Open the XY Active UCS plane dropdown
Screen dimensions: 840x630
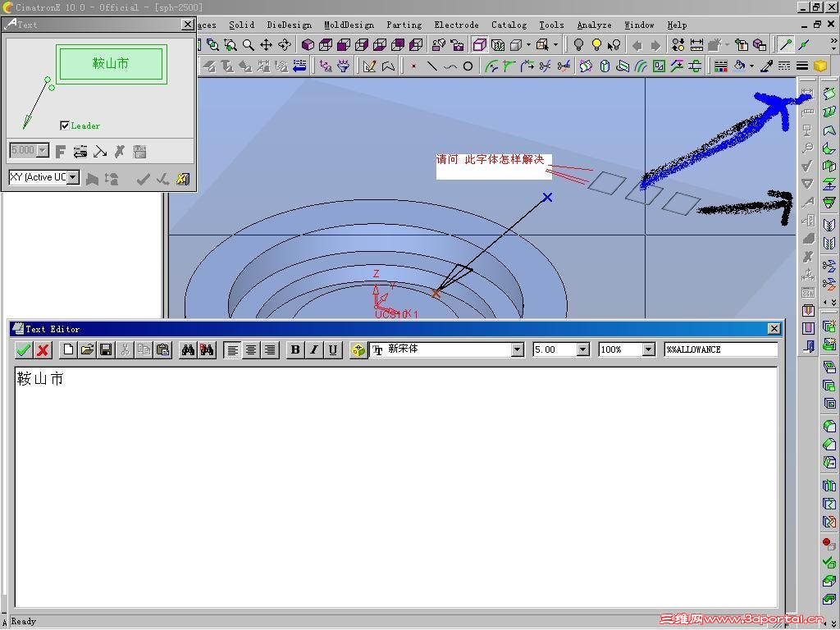click(73, 177)
